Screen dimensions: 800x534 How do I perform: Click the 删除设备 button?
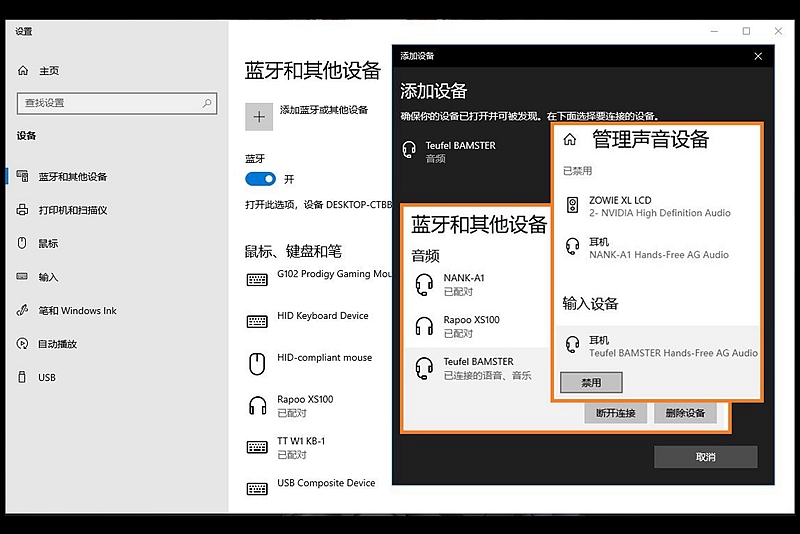[685, 413]
